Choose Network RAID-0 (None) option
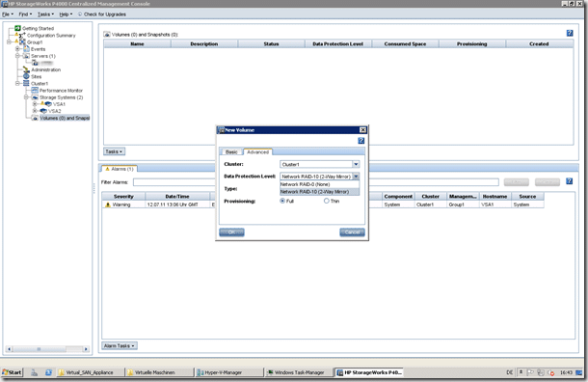588x382 pixels. click(x=319, y=184)
